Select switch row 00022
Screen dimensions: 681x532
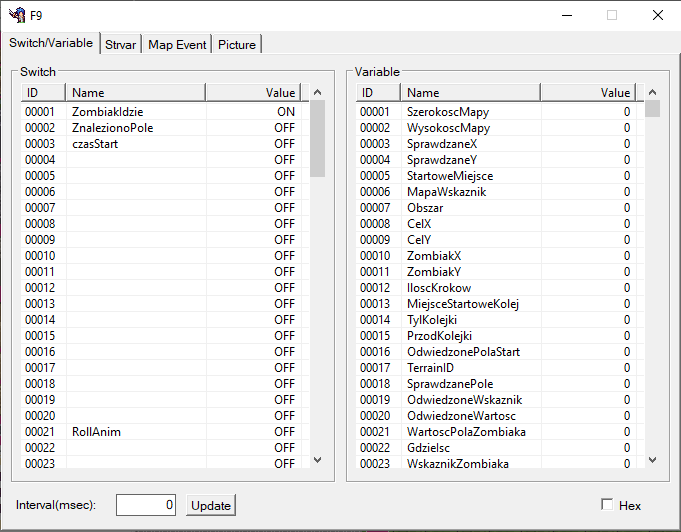pyautogui.click(x=165, y=448)
